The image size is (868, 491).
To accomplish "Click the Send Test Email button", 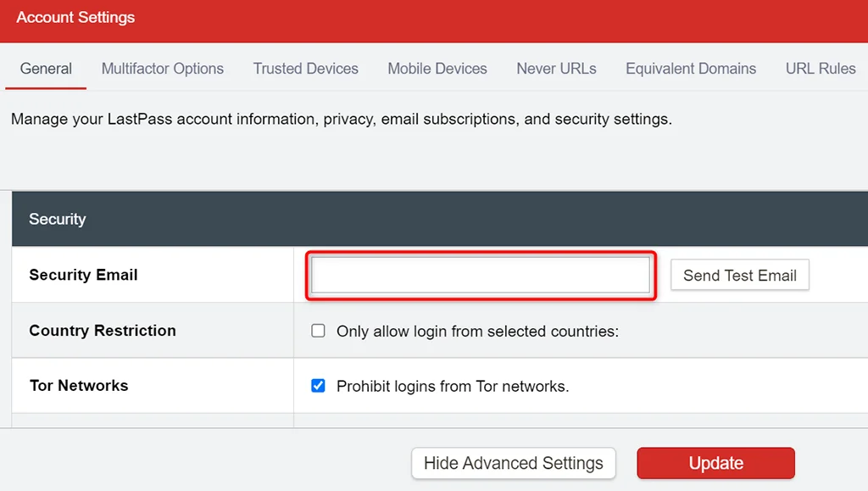I will 739,275.
